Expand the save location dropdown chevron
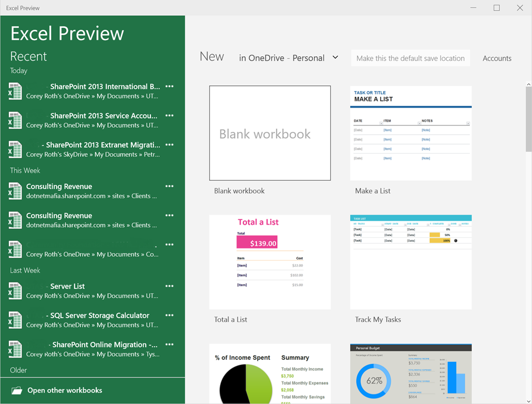532x404 pixels. coord(335,57)
